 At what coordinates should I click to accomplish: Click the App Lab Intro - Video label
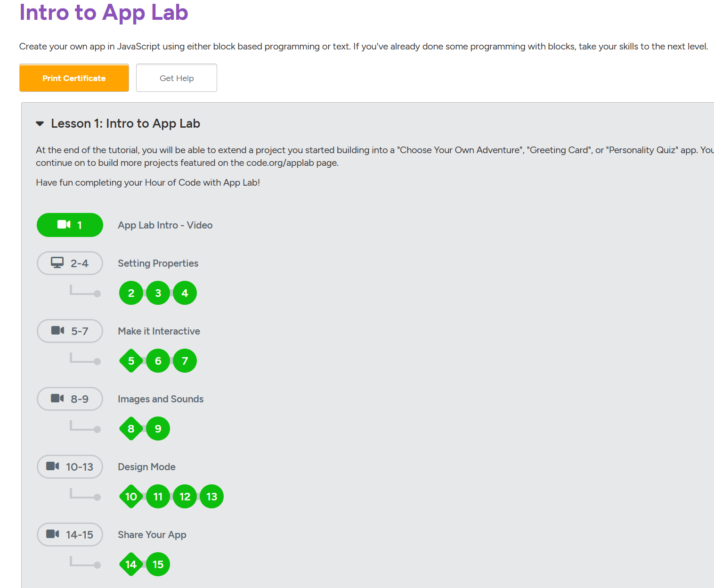(x=165, y=225)
